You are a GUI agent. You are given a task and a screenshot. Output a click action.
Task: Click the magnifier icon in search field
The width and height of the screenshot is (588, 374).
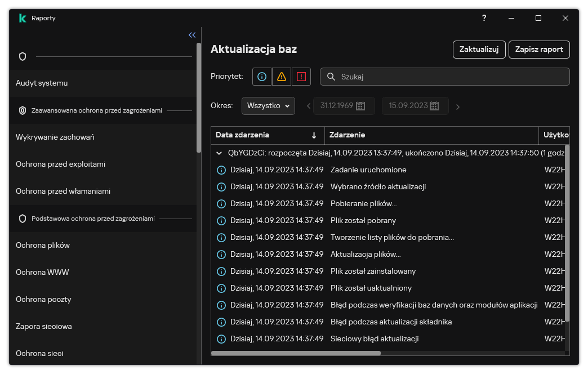331,77
